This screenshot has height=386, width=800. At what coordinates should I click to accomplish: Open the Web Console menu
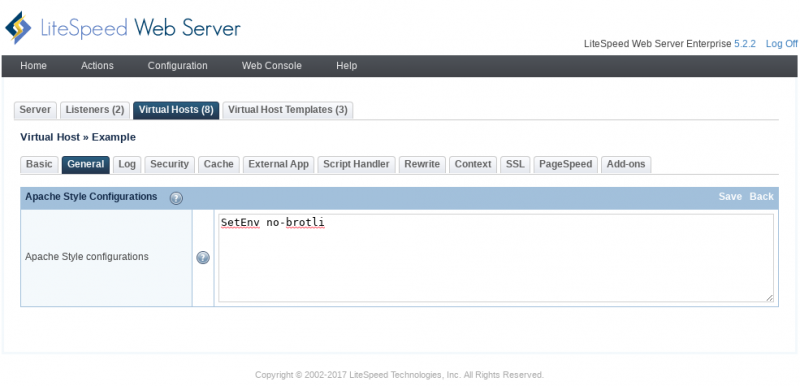pyautogui.click(x=271, y=66)
